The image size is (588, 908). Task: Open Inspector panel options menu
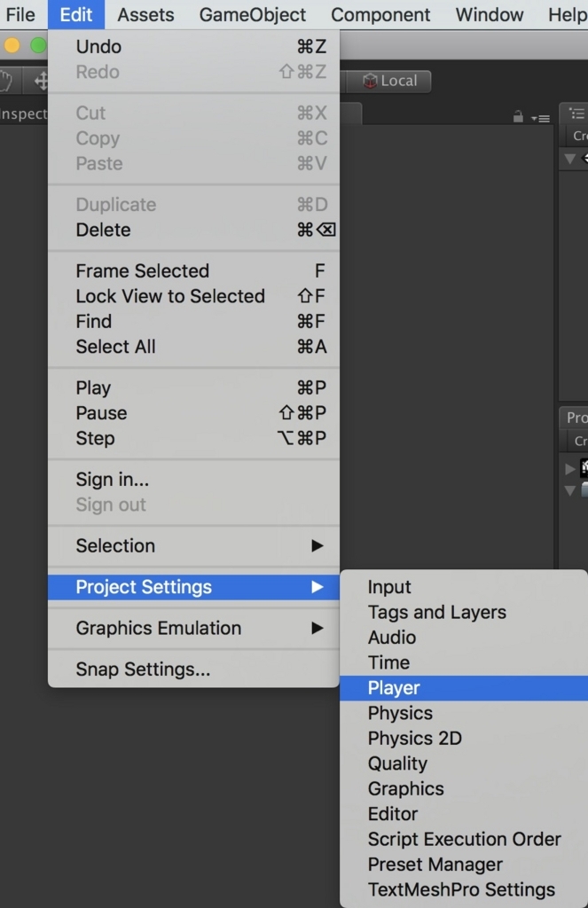(541, 119)
